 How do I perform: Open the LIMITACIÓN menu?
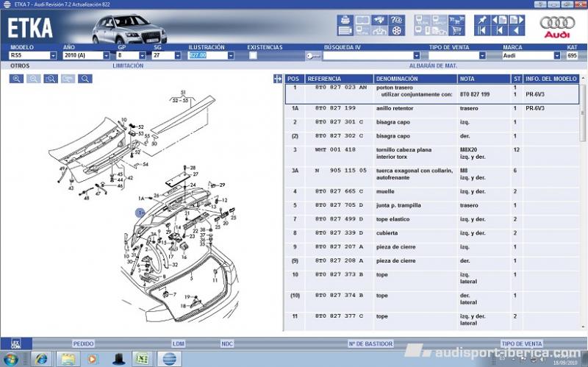128,65
